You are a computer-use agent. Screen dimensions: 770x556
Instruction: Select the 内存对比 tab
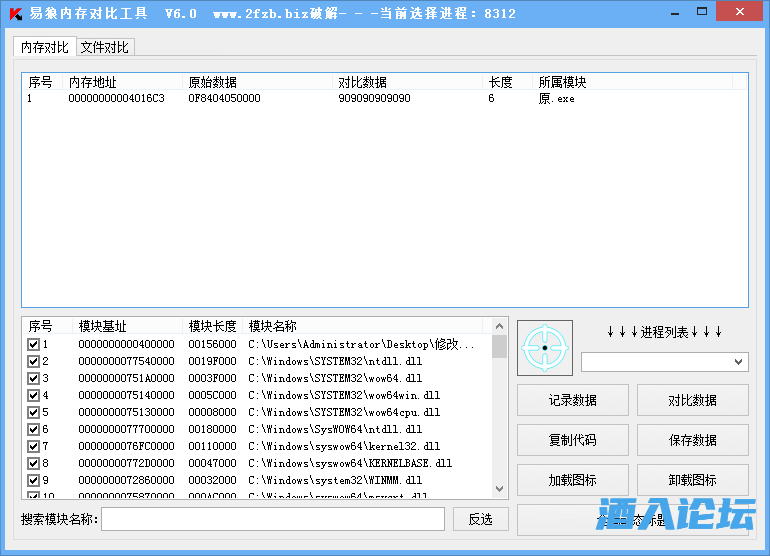45,48
